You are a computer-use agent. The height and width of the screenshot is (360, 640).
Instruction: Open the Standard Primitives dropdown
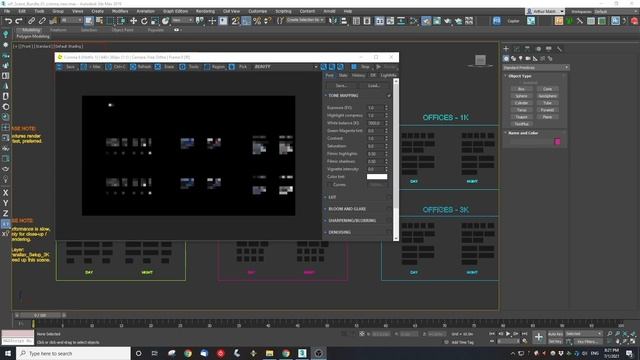click(x=536, y=67)
